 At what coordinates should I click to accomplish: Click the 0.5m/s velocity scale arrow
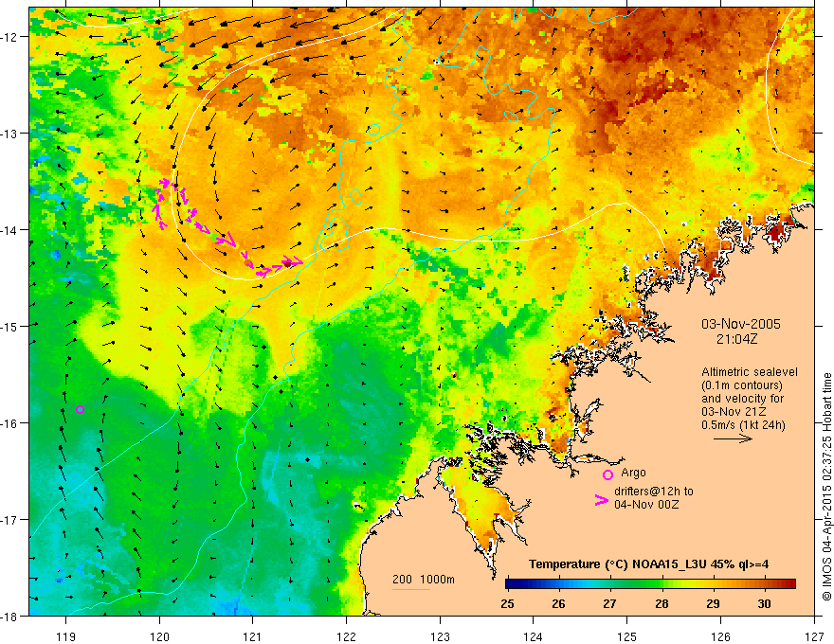(733, 438)
